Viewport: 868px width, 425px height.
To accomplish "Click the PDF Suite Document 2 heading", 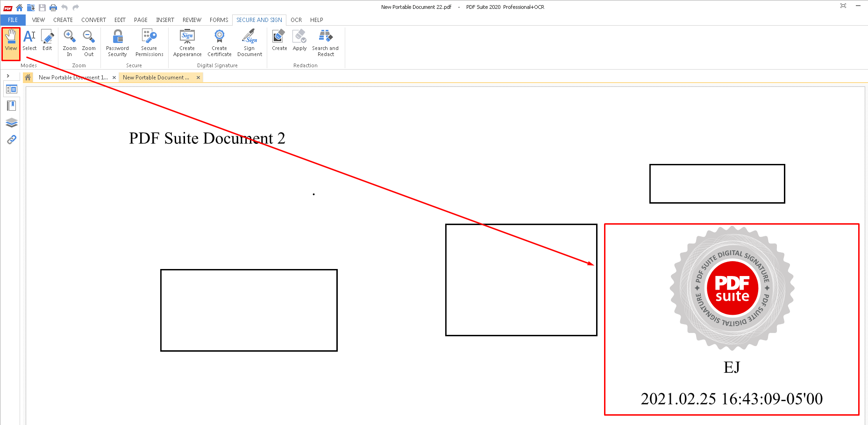I will tap(207, 138).
